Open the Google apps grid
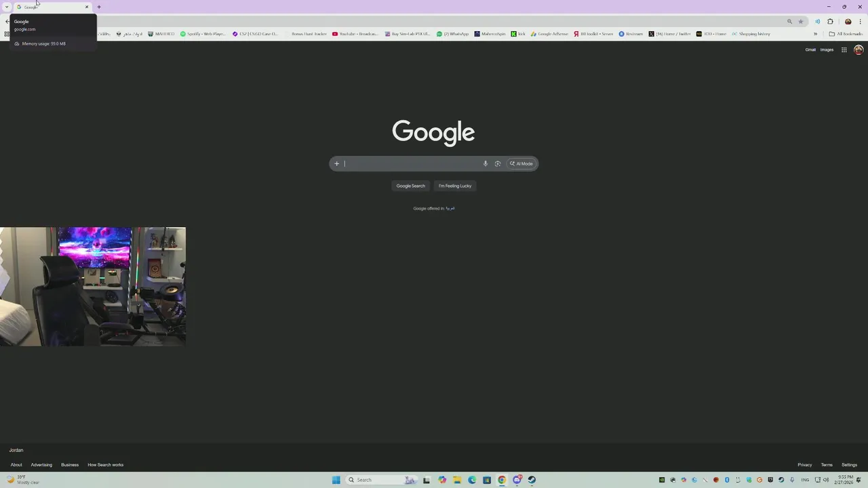868x488 pixels. tap(844, 49)
